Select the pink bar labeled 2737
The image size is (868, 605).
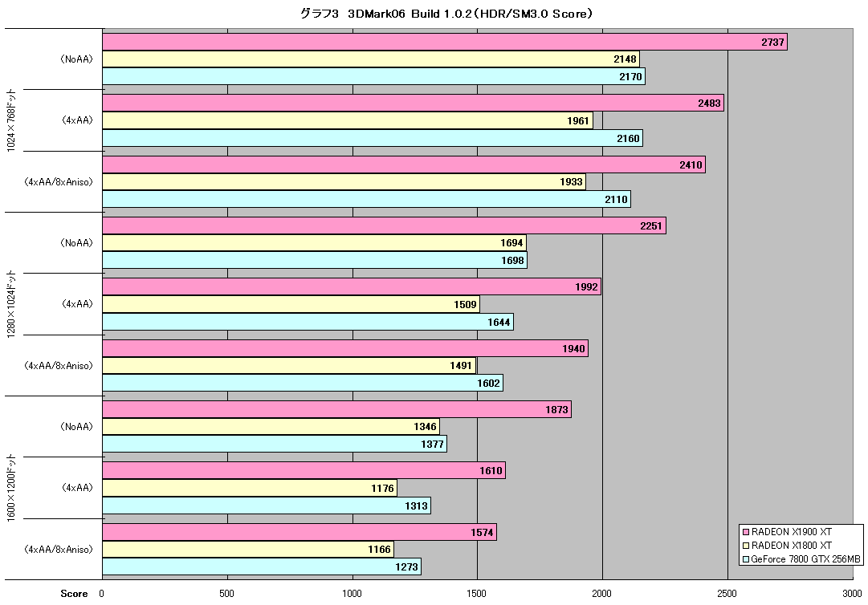point(445,42)
